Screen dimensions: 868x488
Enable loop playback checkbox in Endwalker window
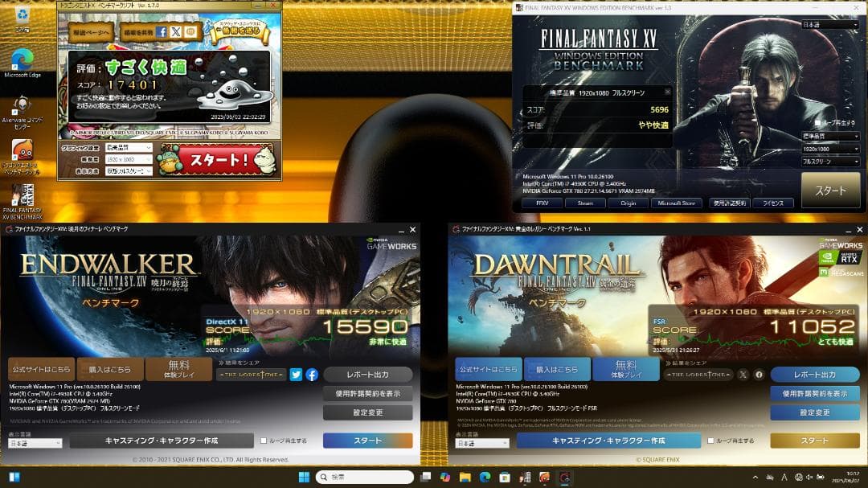pyautogui.click(x=264, y=441)
